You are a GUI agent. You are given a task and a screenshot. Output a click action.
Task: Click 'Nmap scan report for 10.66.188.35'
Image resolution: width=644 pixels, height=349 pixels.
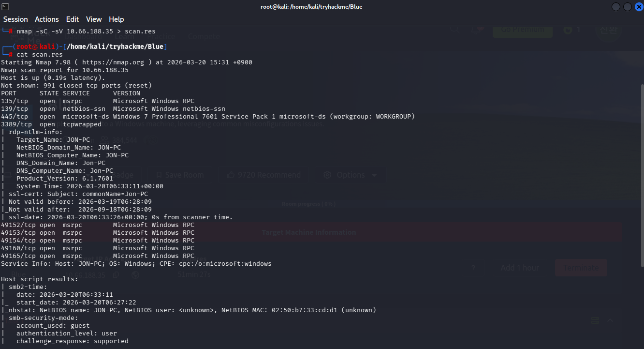(65, 70)
